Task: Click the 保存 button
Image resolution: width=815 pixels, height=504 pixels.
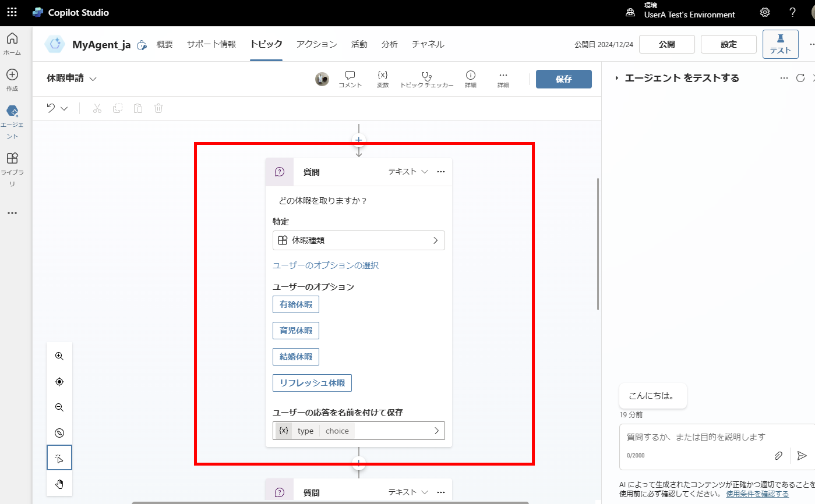Action: pos(563,79)
